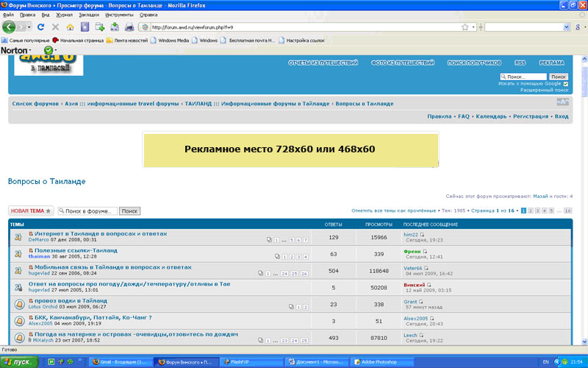Go to forum page 16 in pagination

coord(567,210)
